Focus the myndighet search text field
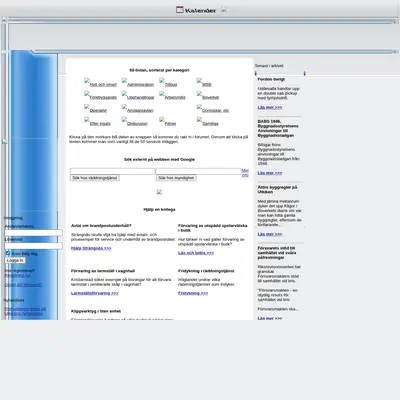 (198, 171)
